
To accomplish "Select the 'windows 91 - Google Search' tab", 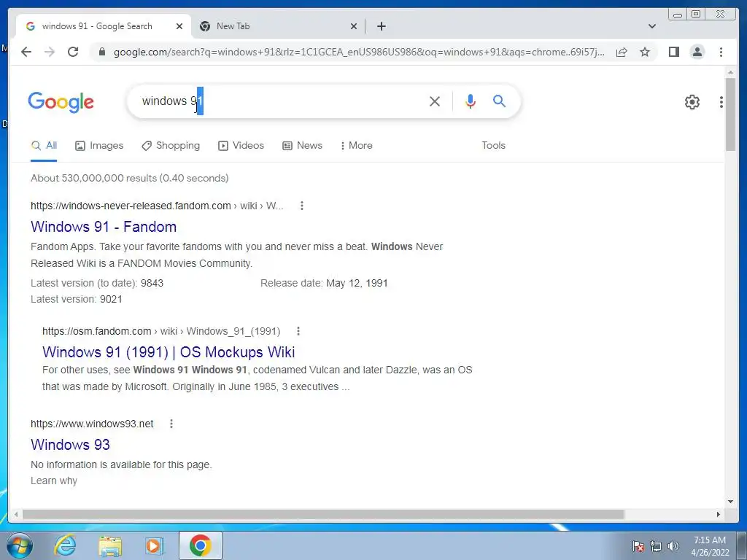I will tap(104, 26).
